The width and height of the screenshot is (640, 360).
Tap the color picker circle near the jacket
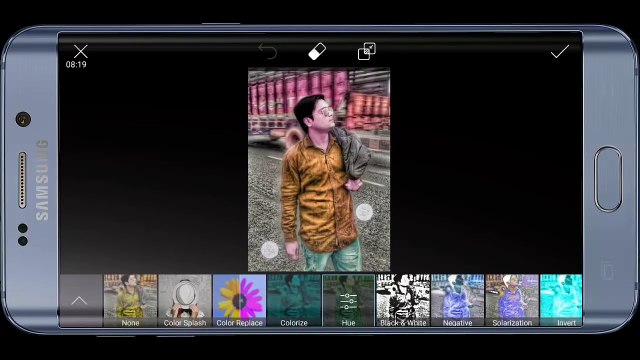point(364,212)
